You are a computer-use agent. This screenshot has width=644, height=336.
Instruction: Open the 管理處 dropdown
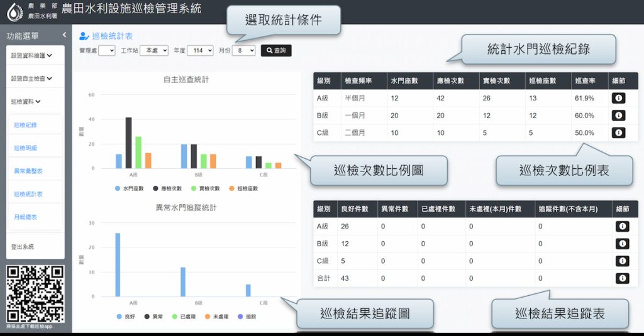[106, 50]
